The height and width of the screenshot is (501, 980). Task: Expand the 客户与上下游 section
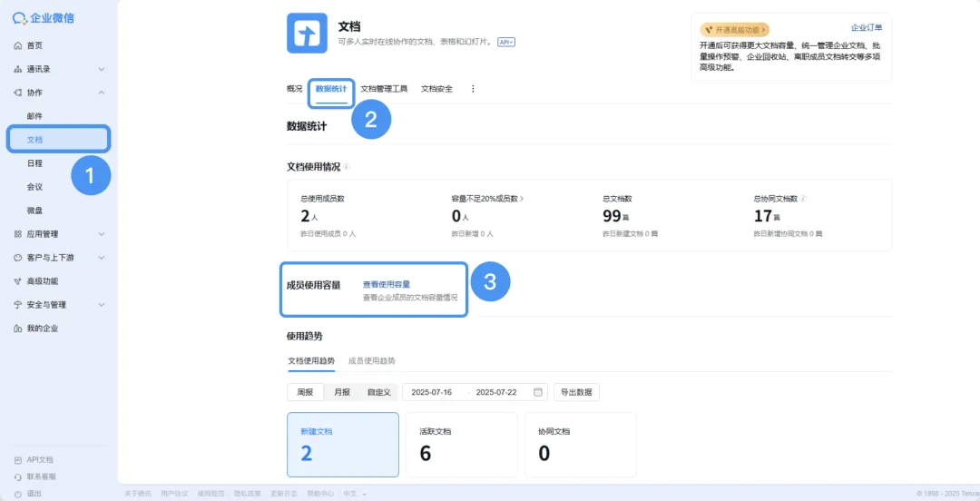point(102,258)
